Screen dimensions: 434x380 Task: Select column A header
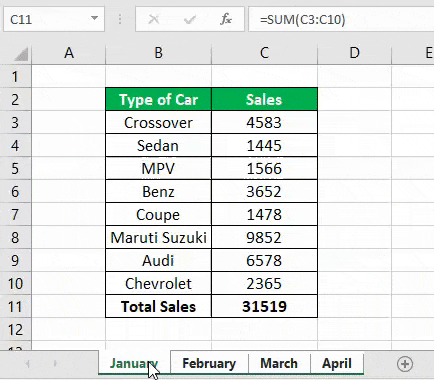tap(69, 53)
